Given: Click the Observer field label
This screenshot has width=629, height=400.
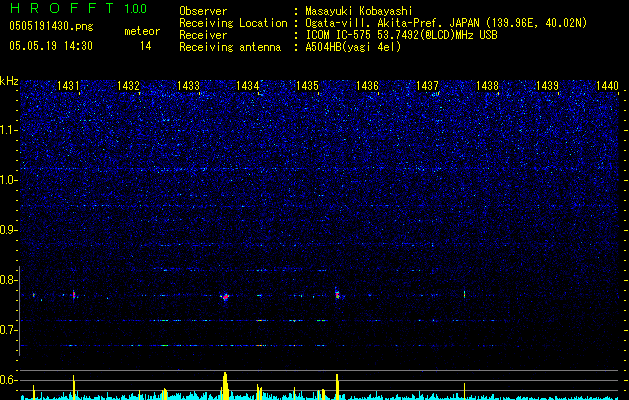Looking at the screenshot, I should [203, 11].
